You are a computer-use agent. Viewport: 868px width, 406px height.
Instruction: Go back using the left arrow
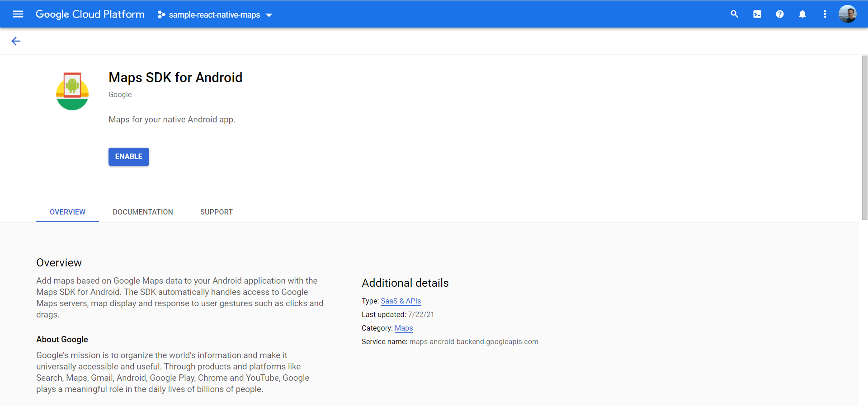tap(16, 41)
